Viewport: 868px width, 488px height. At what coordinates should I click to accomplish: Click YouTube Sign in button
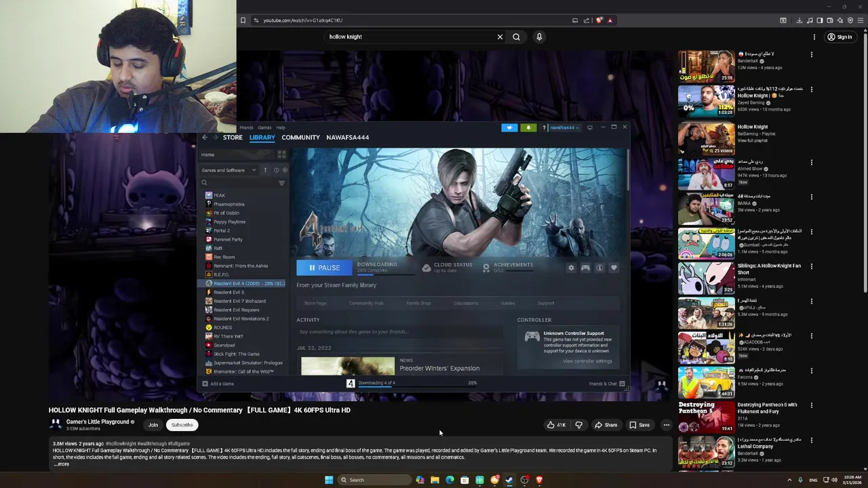click(840, 37)
